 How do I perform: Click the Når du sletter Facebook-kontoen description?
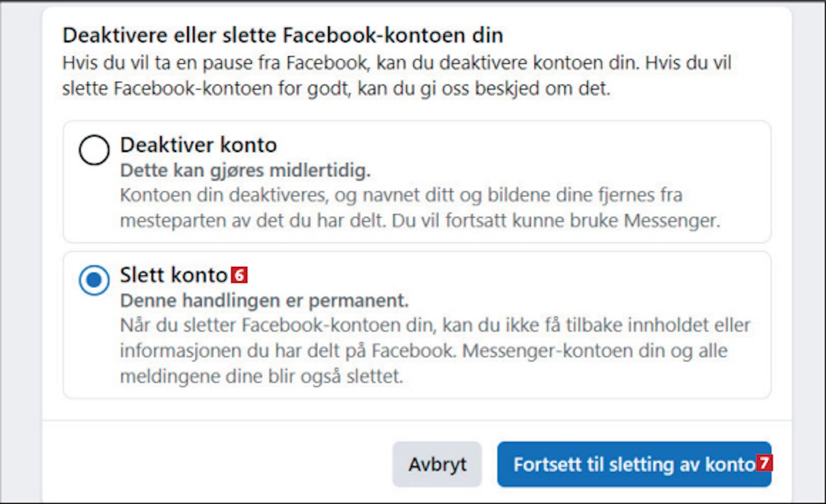pos(435,350)
